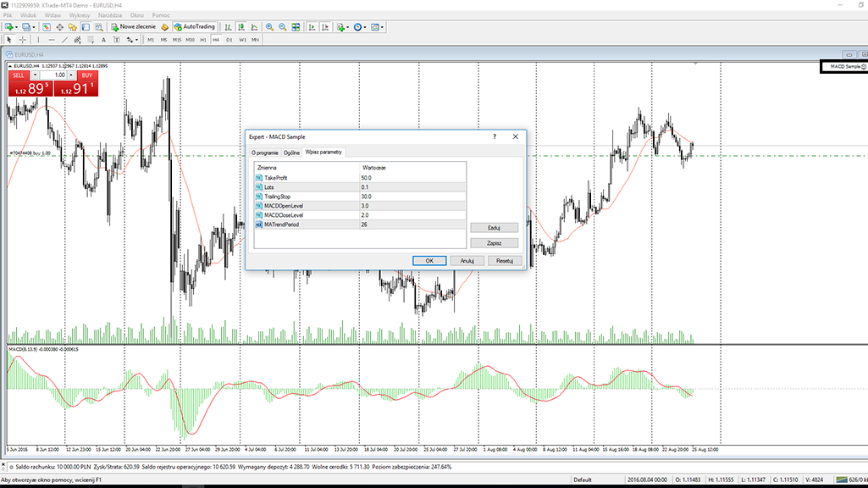Switch chart to candlestick view

tap(240, 26)
